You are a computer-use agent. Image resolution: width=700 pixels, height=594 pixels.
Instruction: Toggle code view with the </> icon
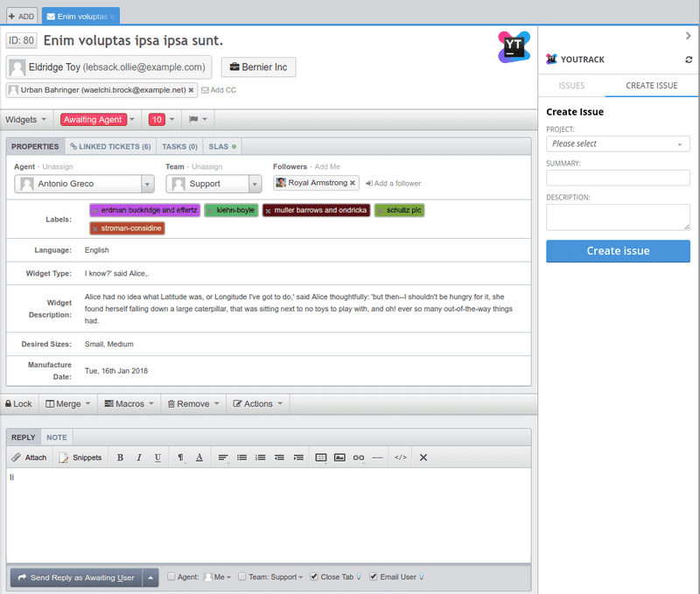click(400, 457)
